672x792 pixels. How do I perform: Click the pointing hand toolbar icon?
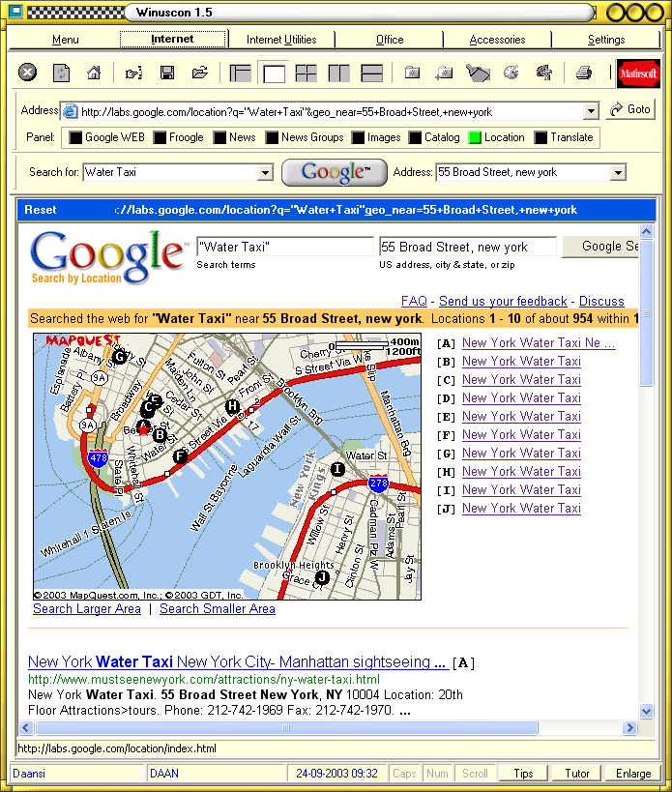[133, 73]
